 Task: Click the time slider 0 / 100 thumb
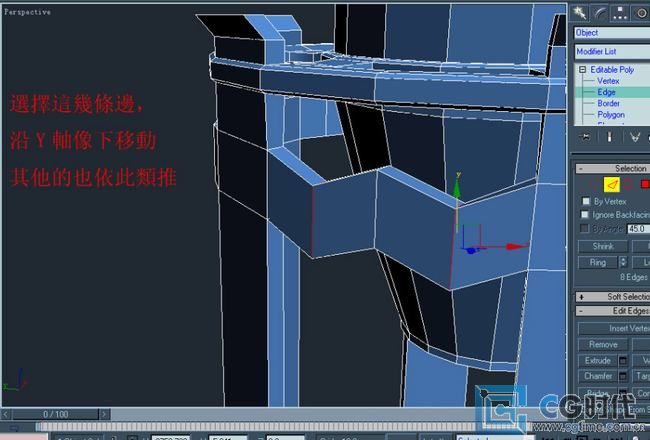(56, 414)
